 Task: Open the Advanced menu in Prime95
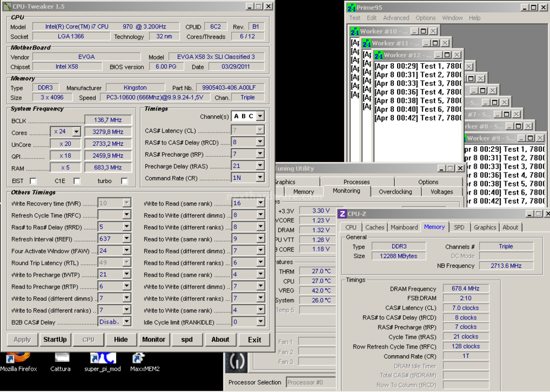396,18
